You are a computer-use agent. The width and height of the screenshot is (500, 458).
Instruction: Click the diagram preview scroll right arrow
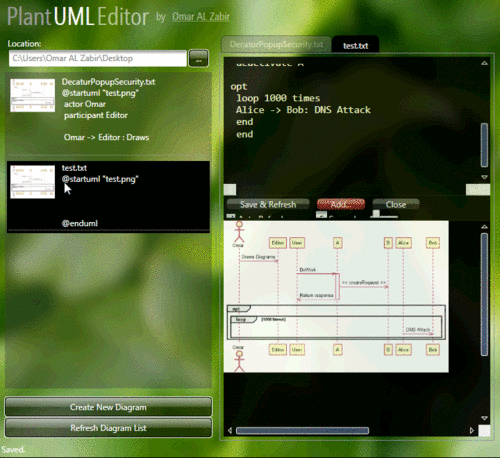click(x=471, y=431)
